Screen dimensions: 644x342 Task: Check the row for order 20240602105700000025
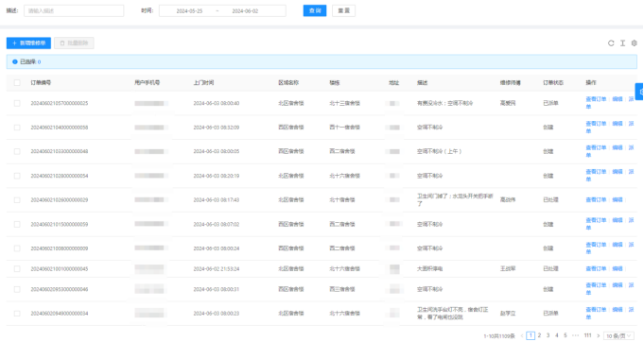click(17, 103)
